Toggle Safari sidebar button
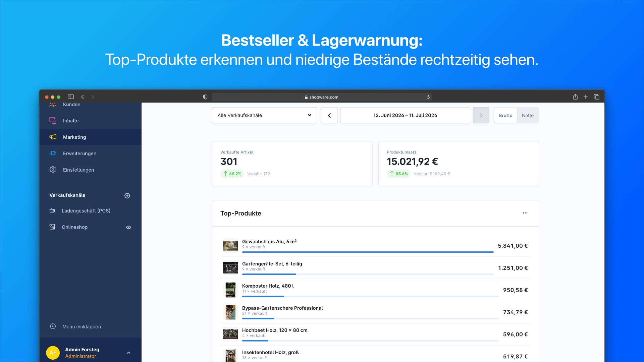The width and height of the screenshot is (644, 362). click(x=71, y=97)
